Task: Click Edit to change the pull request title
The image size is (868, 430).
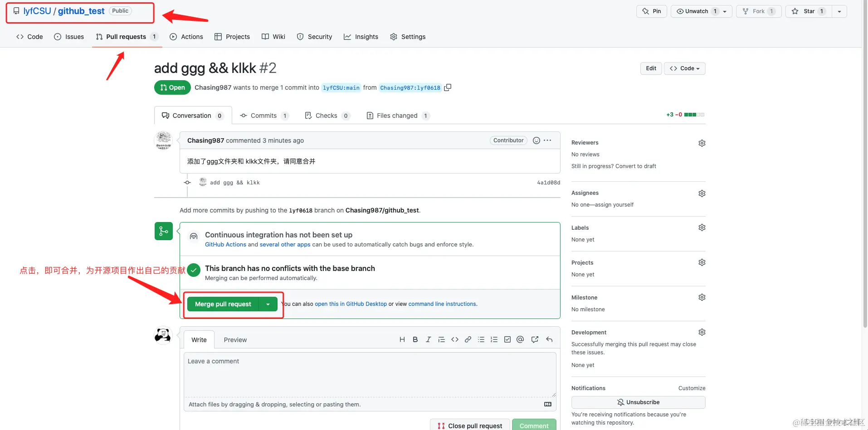Action: tap(651, 68)
